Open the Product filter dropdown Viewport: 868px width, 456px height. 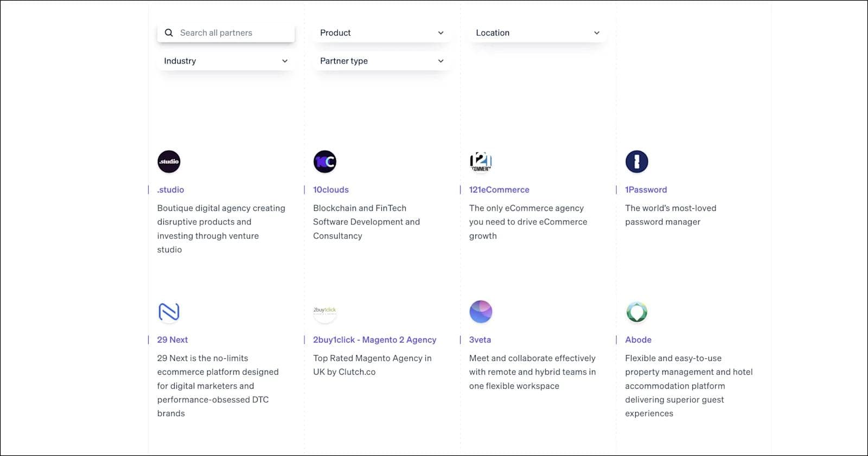381,33
